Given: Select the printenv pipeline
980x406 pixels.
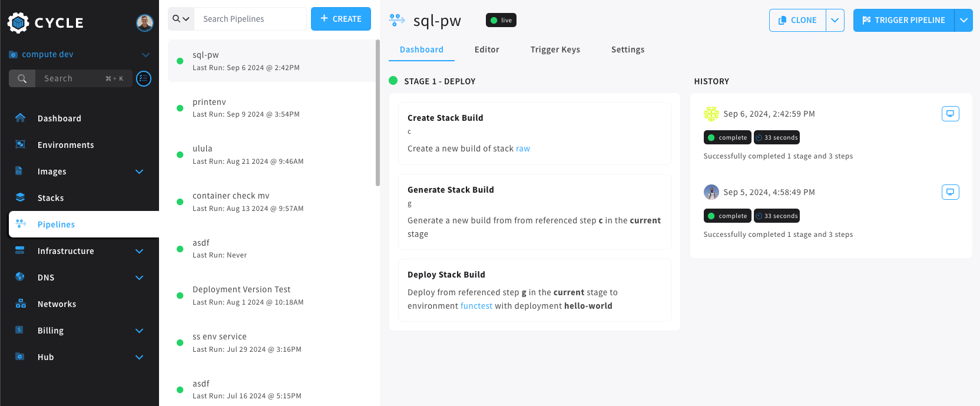Looking at the screenshot, I should coord(272,108).
